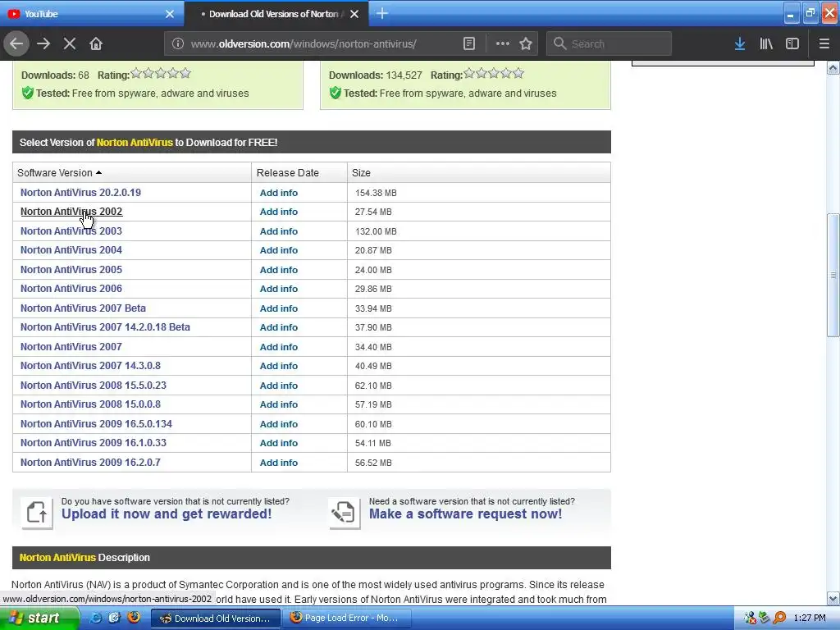The width and height of the screenshot is (840, 630).
Task: Open Norton AntiVirus 2006 link
Action: point(71,289)
